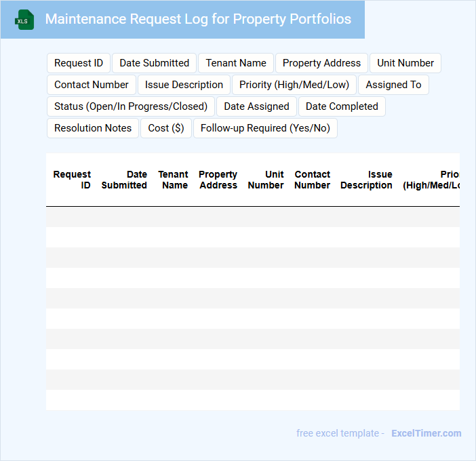Click the Follow-up Required (Yes/No) tag
The height and width of the screenshot is (461, 476).
265,128
